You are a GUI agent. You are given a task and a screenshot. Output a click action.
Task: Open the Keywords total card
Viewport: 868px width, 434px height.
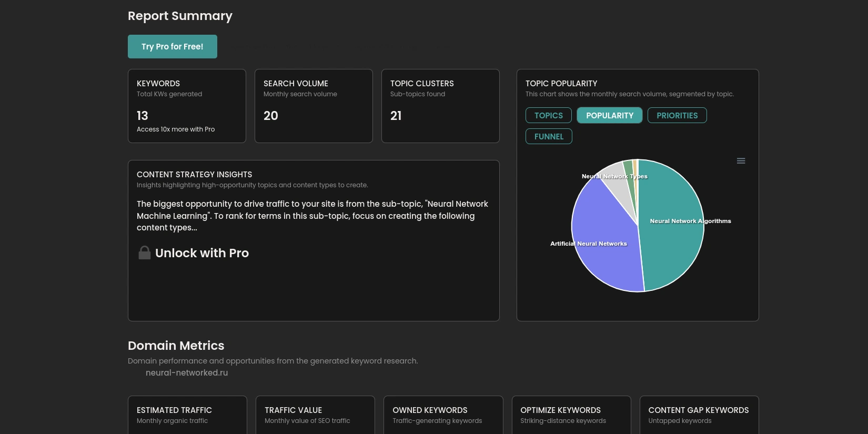click(x=187, y=106)
